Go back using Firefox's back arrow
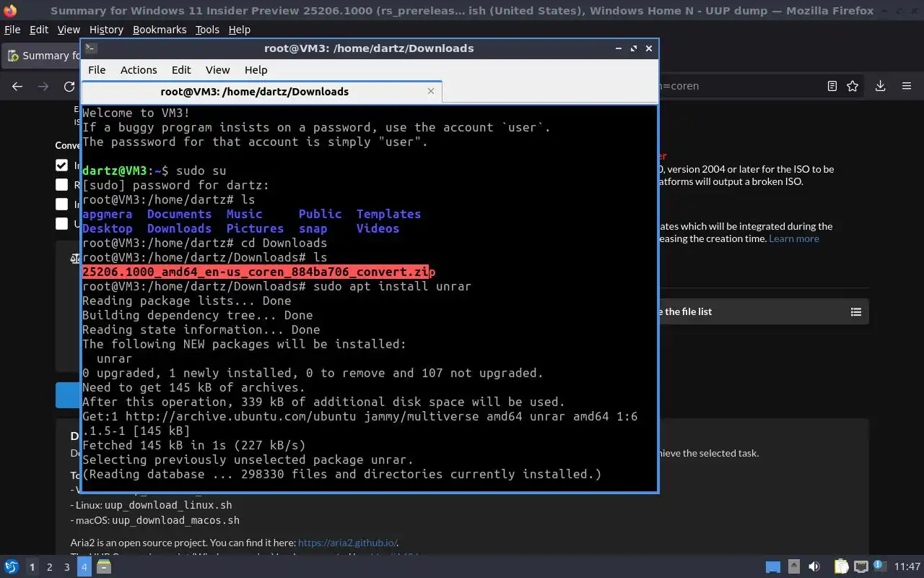 (x=17, y=86)
